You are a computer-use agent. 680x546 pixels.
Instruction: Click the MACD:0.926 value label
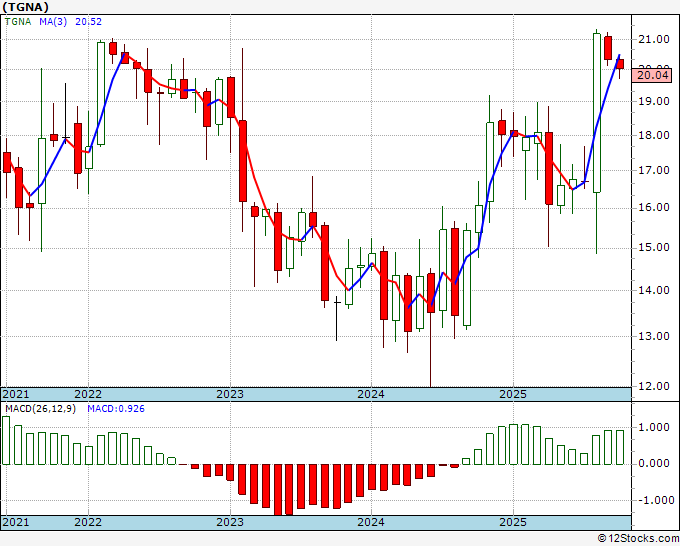pos(116,409)
